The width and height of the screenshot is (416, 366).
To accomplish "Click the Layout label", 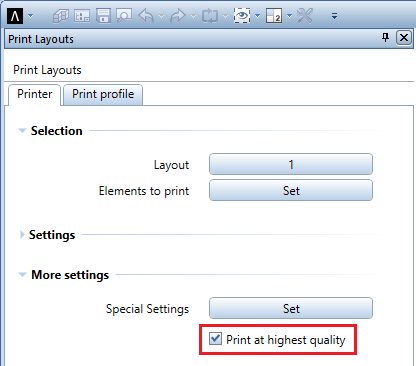I will (171, 165).
